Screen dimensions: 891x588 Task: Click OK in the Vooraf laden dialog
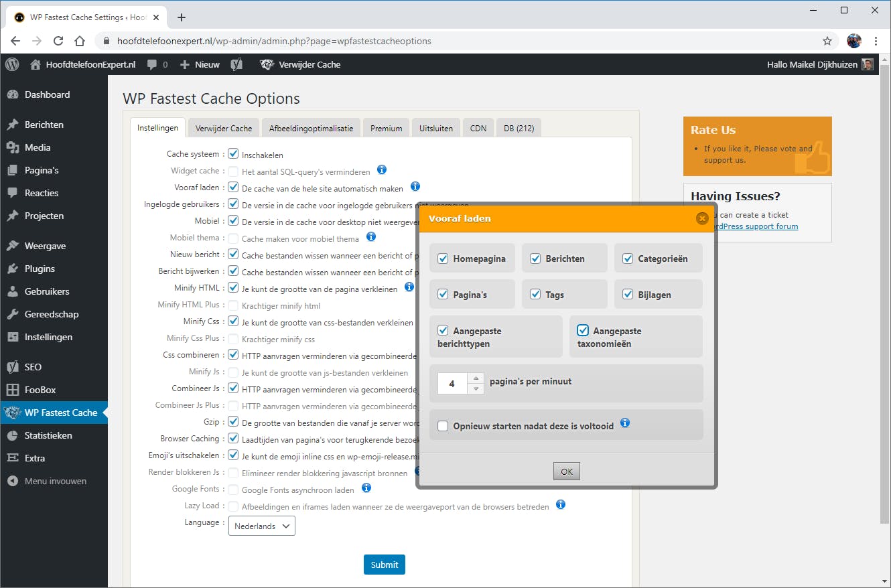(x=567, y=471)
